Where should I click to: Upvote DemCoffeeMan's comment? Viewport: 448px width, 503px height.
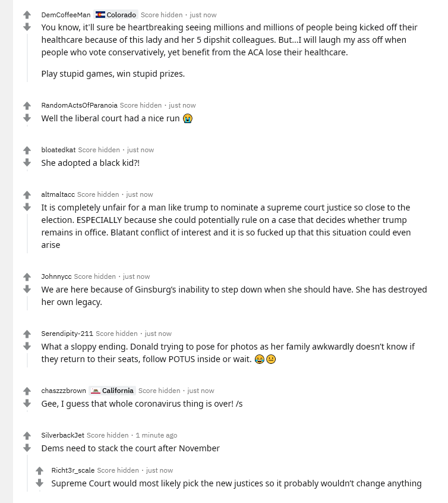(x=27, y=15)
